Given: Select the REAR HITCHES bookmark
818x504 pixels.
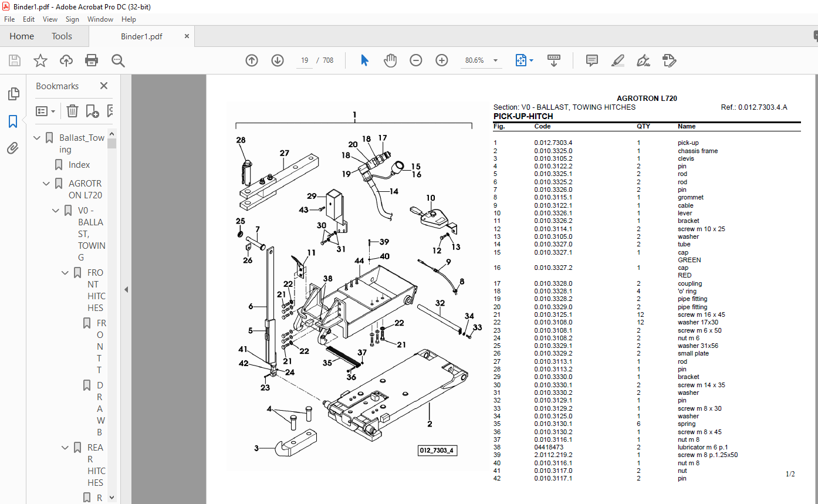Looking at the screenshot, I should pos(96,465).
